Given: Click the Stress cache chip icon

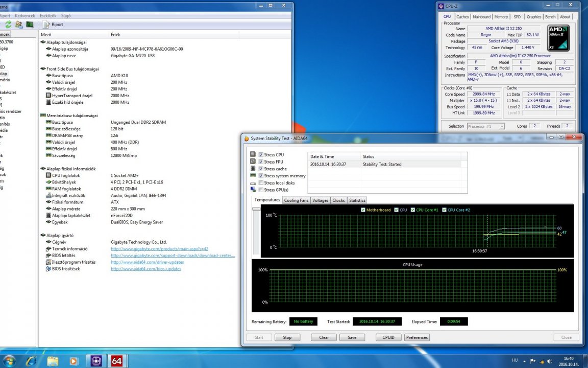Looking at the screenshot, I should 253,169.
